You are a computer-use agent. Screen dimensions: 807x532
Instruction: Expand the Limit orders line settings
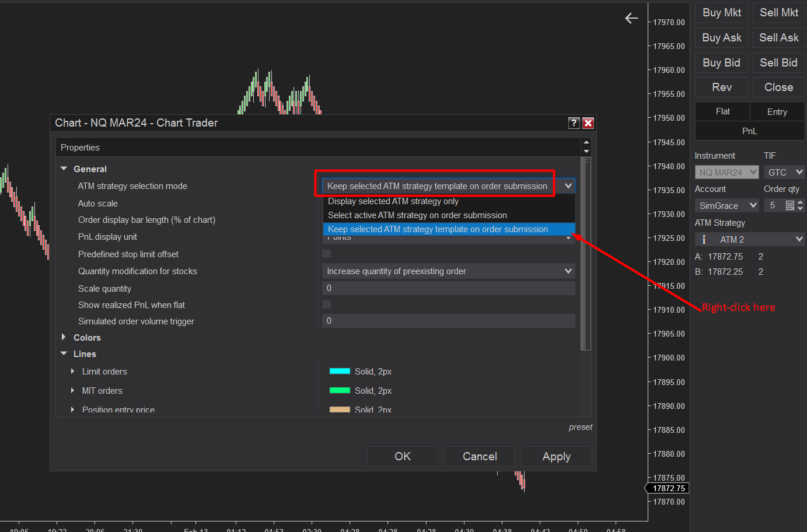coord(72,372)
